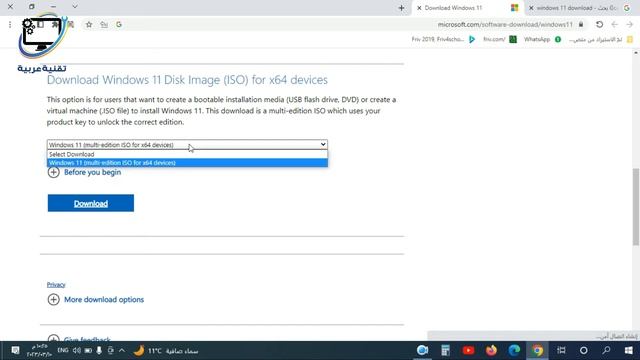640x360 pixels.
Task: Click the blue Download button
Action: tap(91, 203)
